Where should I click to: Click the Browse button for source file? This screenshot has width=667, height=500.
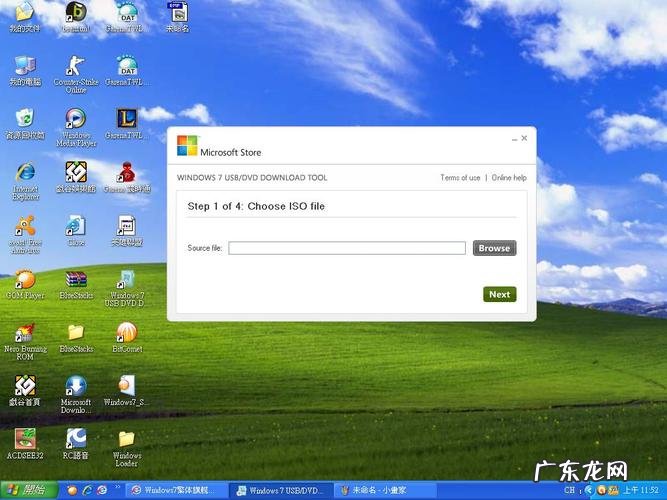tap(494, 248)
